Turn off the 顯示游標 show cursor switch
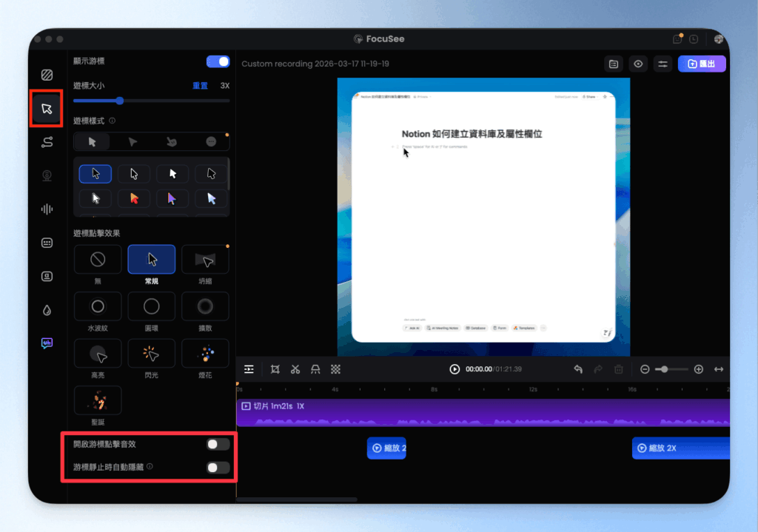This screenshot has height=532, width=758. click(218, 61)
